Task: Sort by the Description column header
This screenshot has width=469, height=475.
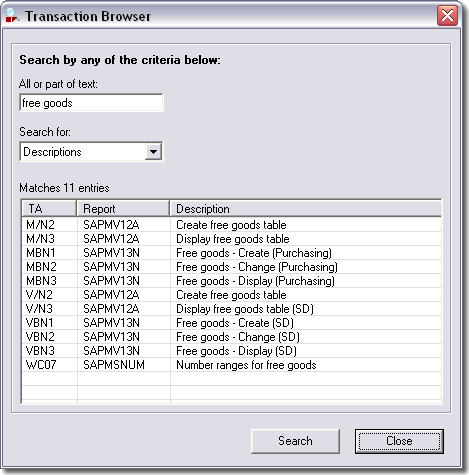Action: (306, 209)
